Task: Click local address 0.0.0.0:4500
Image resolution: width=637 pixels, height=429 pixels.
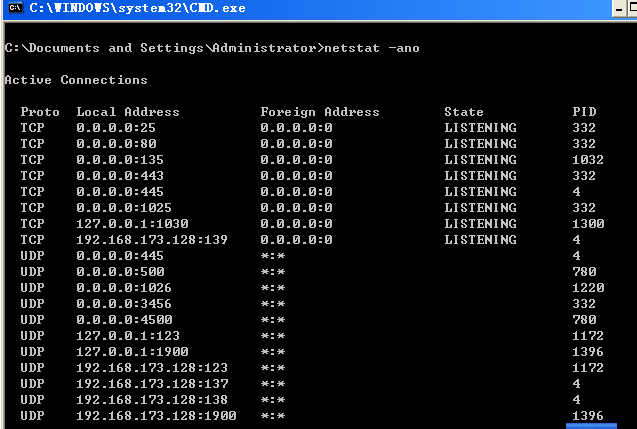Action: 124,320
